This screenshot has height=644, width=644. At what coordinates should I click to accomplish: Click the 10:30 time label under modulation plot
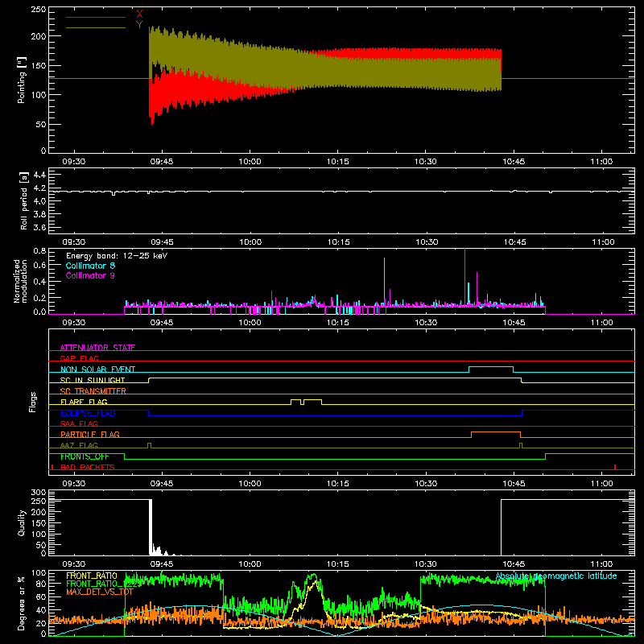click(426, 323)
